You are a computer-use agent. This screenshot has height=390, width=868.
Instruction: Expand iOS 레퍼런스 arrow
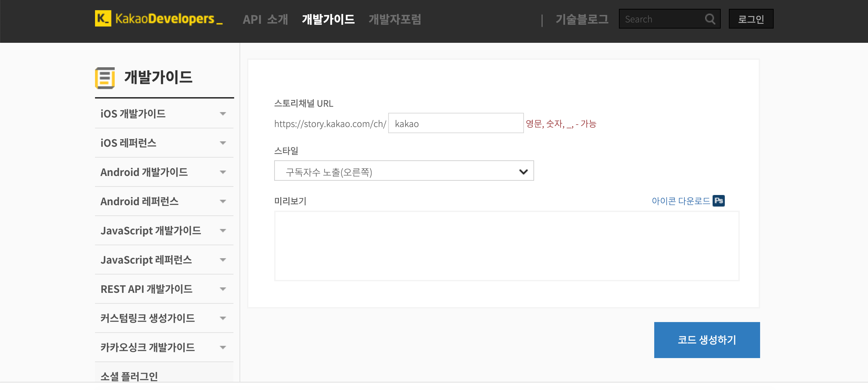[x=223, y=143]
